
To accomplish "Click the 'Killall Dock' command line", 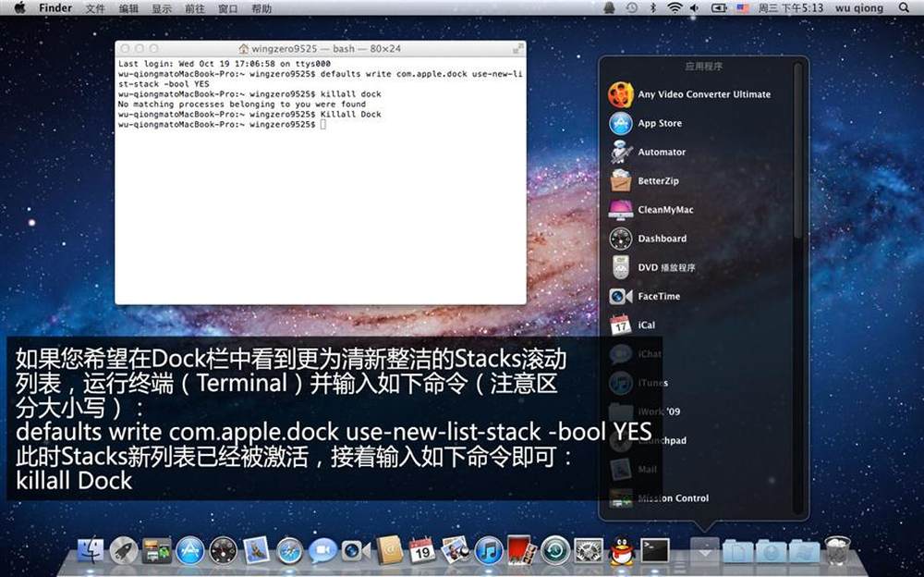I will [249, 115].
